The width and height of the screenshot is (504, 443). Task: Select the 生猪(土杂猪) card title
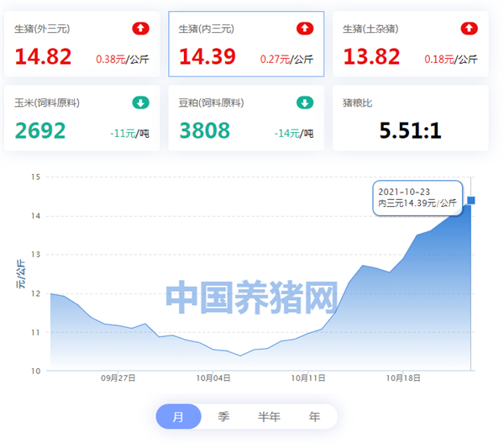pyautogui.click(x=370, y=29)
